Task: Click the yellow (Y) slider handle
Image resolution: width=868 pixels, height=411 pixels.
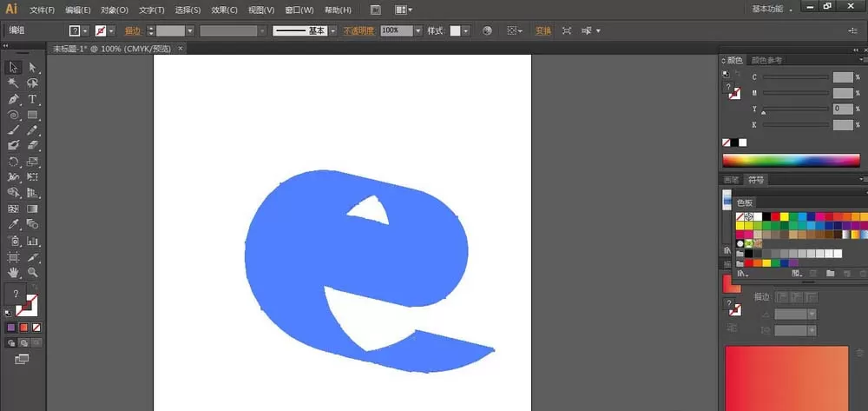Action: pyautogui.click(x=763, y=113)
